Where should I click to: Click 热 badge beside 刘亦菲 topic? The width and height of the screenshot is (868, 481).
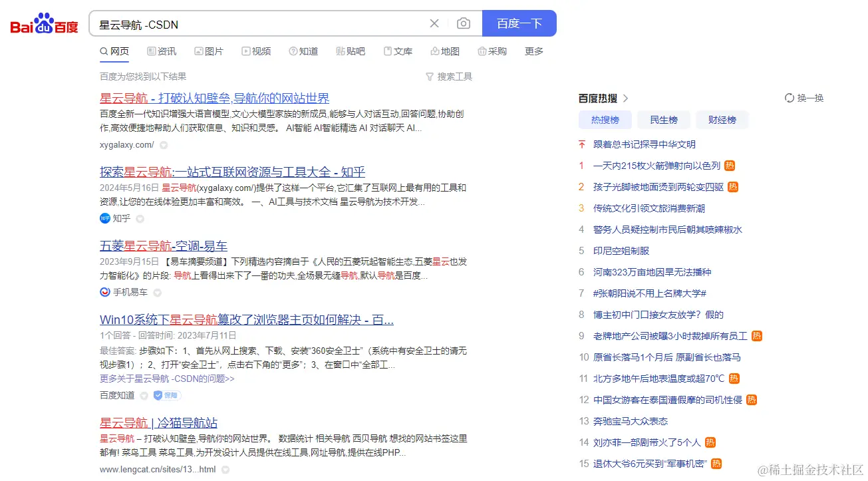coord(710,442)
